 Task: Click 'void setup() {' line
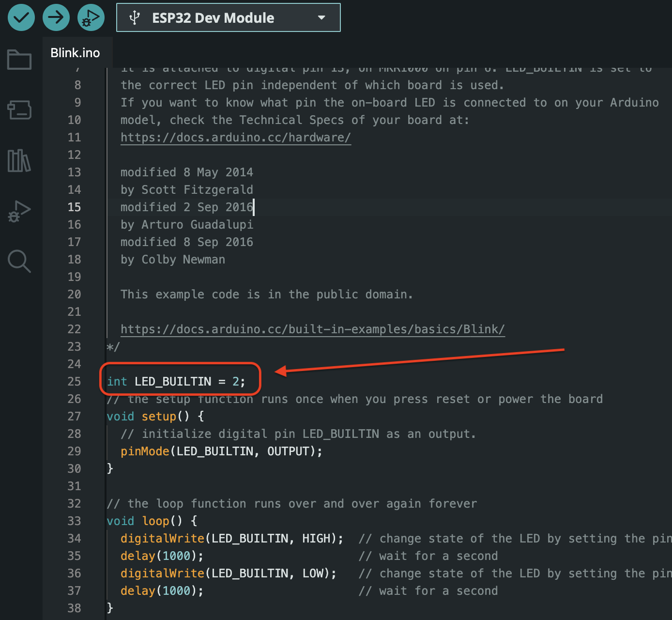pos(155,417)
